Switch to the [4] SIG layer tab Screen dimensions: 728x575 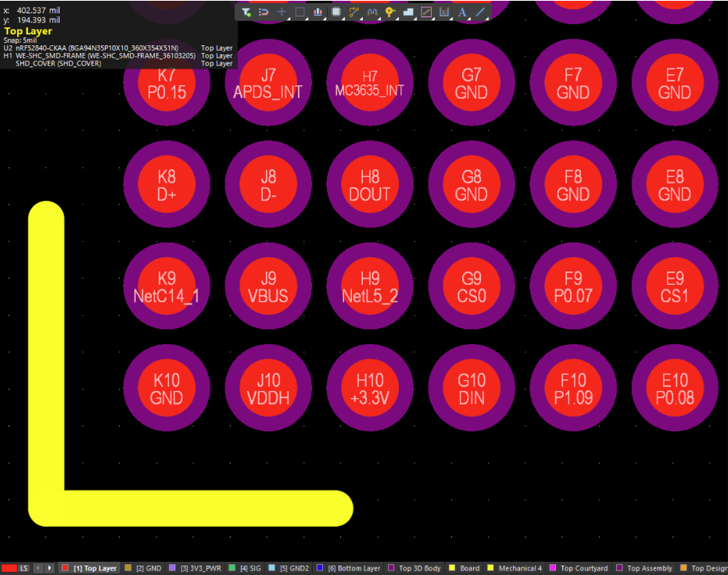tap(245, 568)
